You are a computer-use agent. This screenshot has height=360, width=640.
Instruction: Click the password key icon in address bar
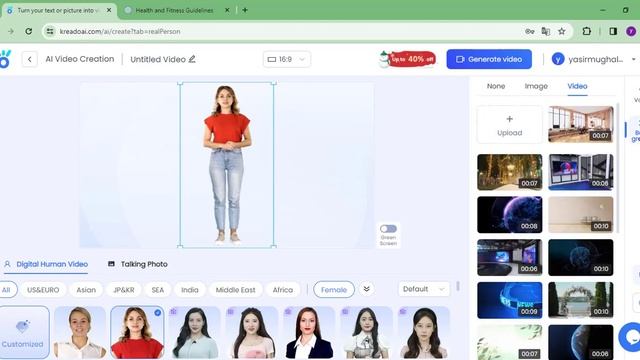(529, 31)
